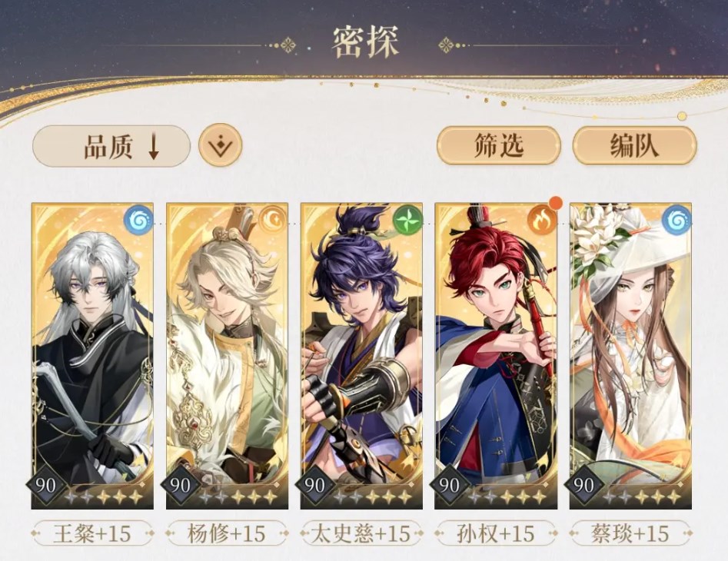Click the orange notification dot on 孙权
The image size is (728, 561).
point(555,203)
